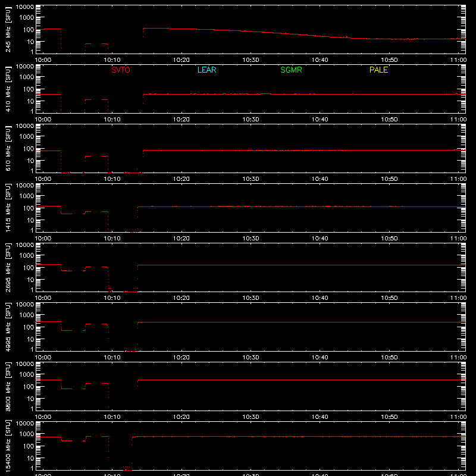Click the 10000 y-axis value on the 8800 MHz plot

pyautogui.click(x=25, y=364)
